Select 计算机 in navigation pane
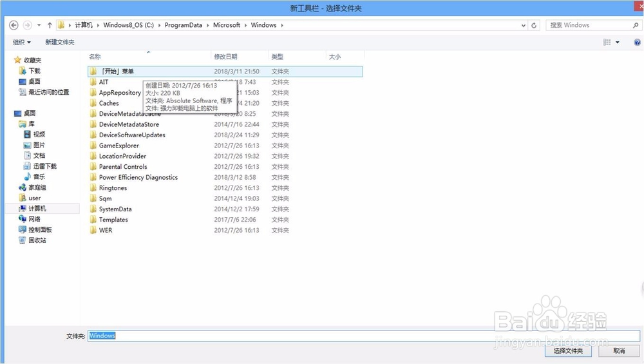 pyautogui.click(x=37, y=209)
